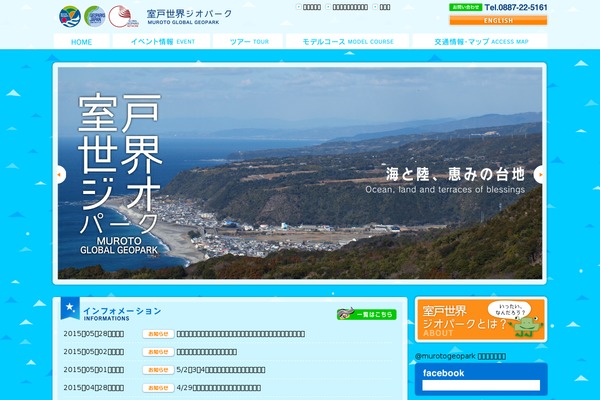Click the "Ocean, land and terraces of blessings" caption
Viewport: 600px width, 400px height.
click(x=445, y=189)
